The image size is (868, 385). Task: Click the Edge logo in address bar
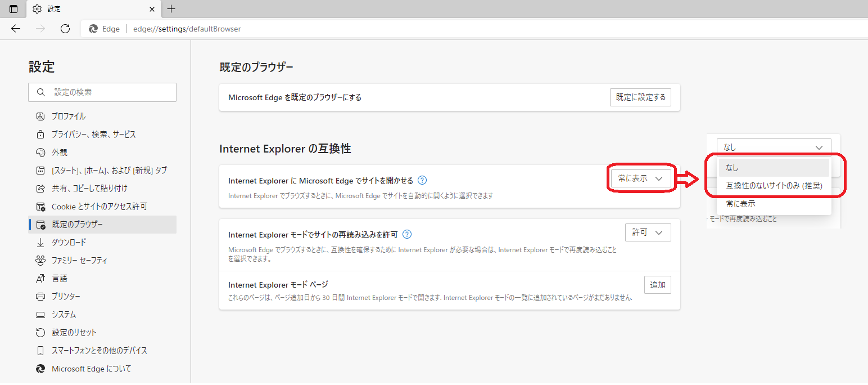93,29
